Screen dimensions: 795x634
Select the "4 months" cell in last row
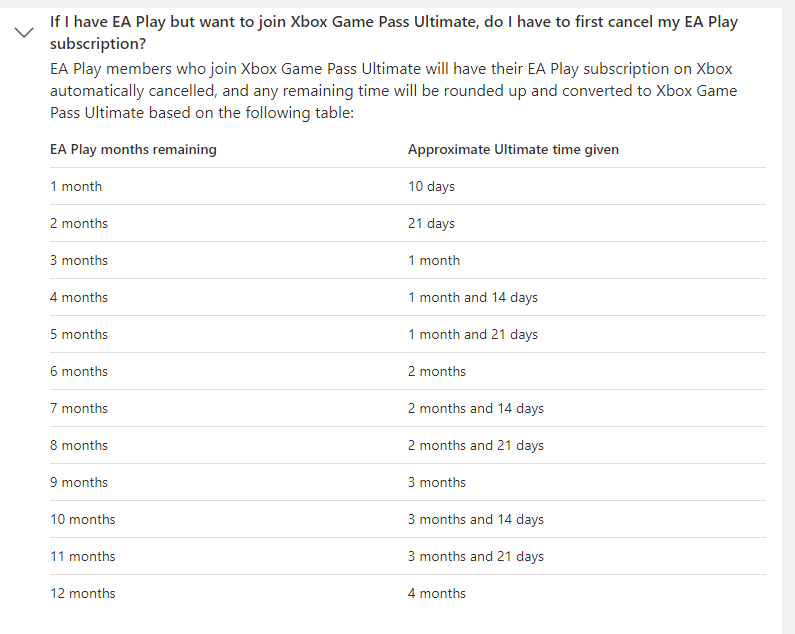[x=436, y=594]
